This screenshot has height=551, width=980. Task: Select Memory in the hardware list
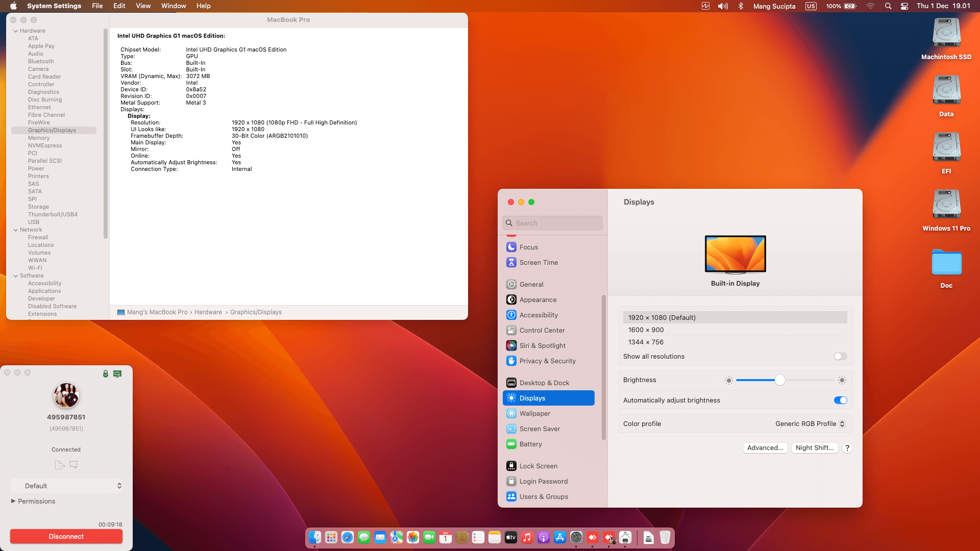point(39,138)
